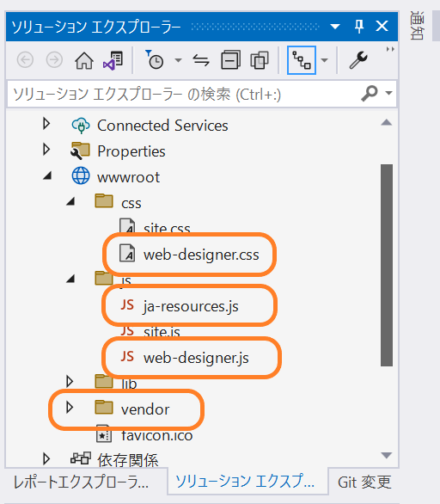Viewport: 440px width, 504px height.
Task: Switch views with the Visual Studio solution icon
Action: point(113,60)
